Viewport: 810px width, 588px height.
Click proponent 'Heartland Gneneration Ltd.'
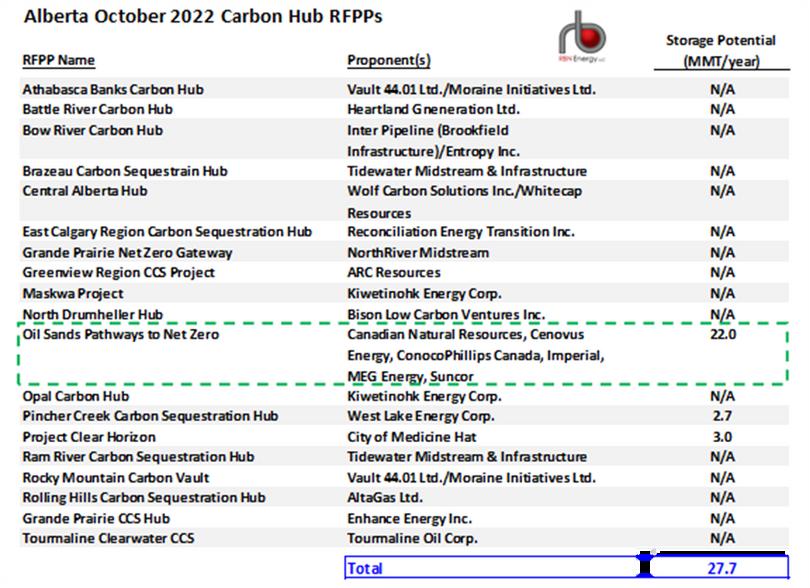433,110
